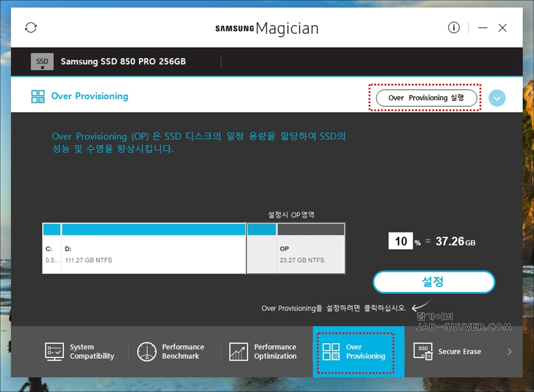Click the 37.26 GB capacity value
Screen dimensions: 534x392
(x=455, y=241)
